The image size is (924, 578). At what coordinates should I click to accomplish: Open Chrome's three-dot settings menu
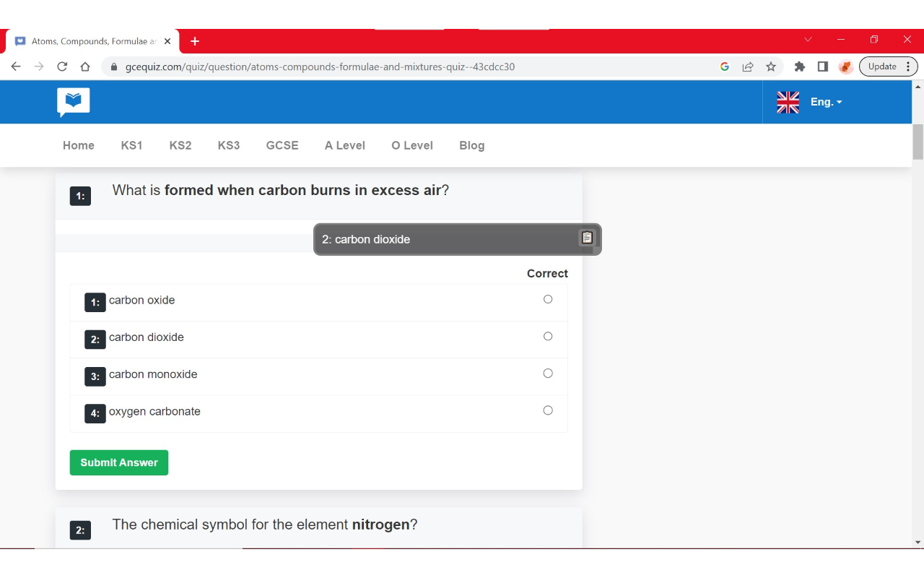pyautogui.click(x=909, y=66)
